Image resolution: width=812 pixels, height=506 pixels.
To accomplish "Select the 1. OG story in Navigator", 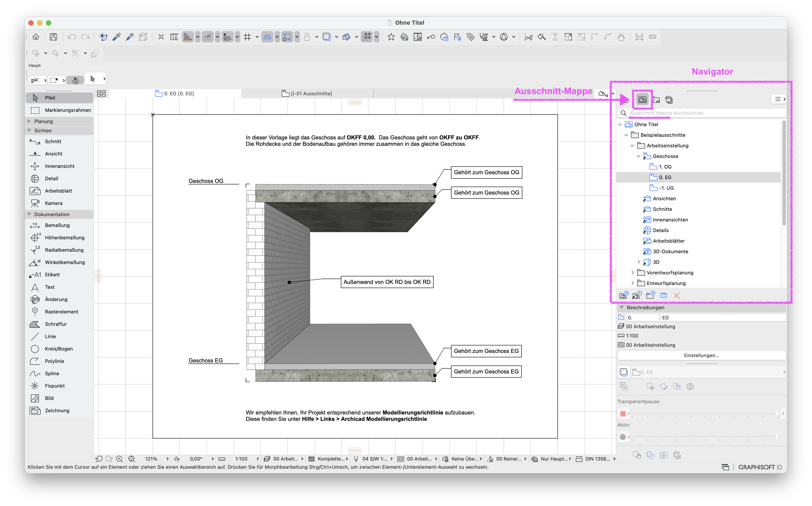I will click(665, 167).
